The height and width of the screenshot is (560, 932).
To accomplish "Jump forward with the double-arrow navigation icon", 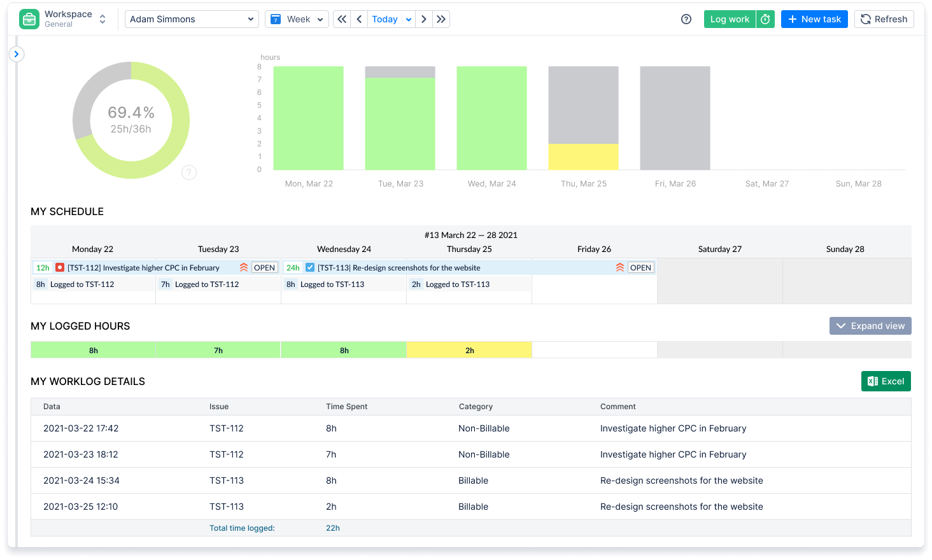I will (441, 19).
